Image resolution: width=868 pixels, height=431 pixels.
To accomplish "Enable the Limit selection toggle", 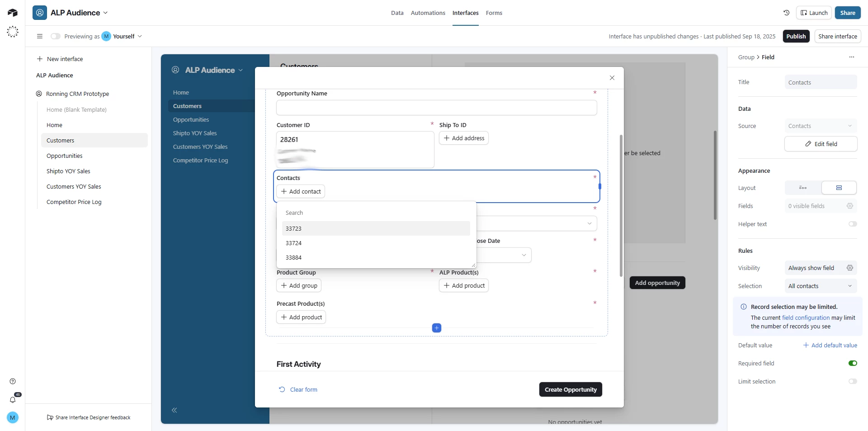I will tap(853, 381).
